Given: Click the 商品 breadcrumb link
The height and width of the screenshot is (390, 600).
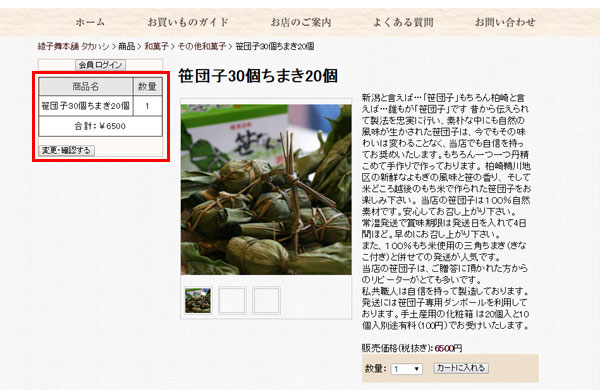Looking at the screenshot, I should point(127,46).
